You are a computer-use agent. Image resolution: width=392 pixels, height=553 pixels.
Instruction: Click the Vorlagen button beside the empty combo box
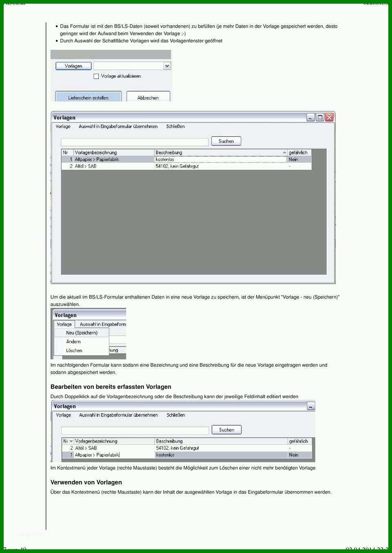click(73, 66)
